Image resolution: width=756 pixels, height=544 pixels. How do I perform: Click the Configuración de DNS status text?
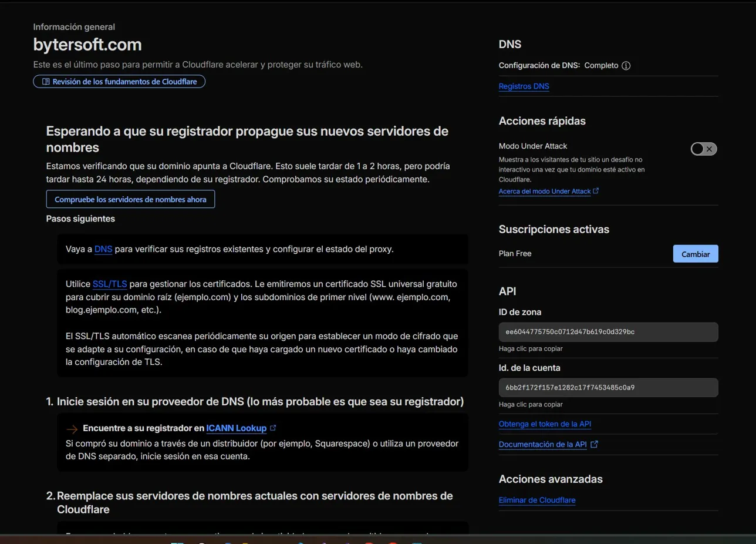click(558, 66)
